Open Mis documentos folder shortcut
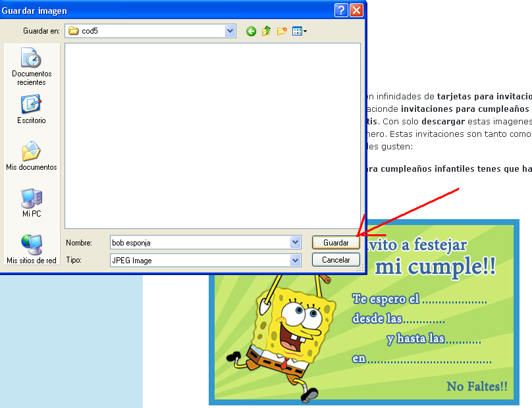Screen dimensions: 532x408 pos(32,156)
